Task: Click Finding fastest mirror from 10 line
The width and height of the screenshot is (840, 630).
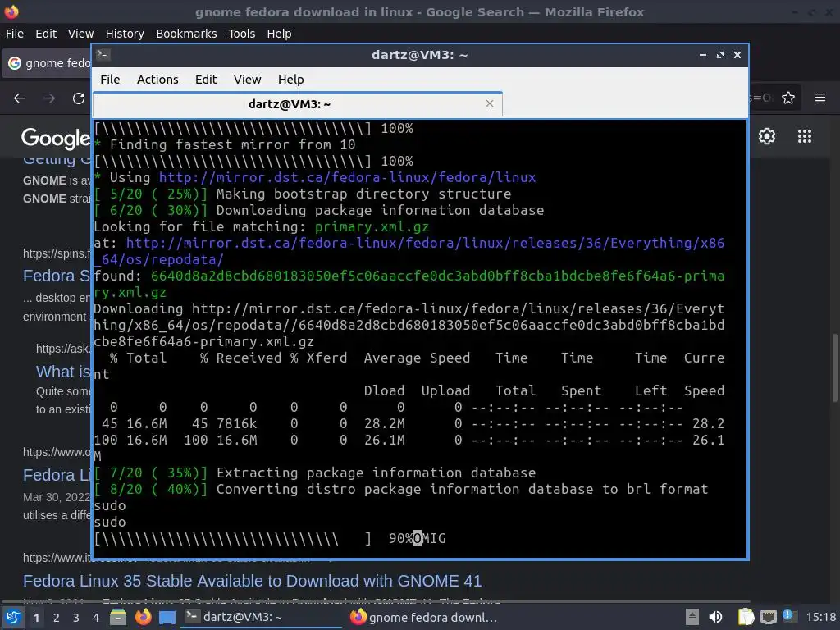Action: [x=225, y=144]
